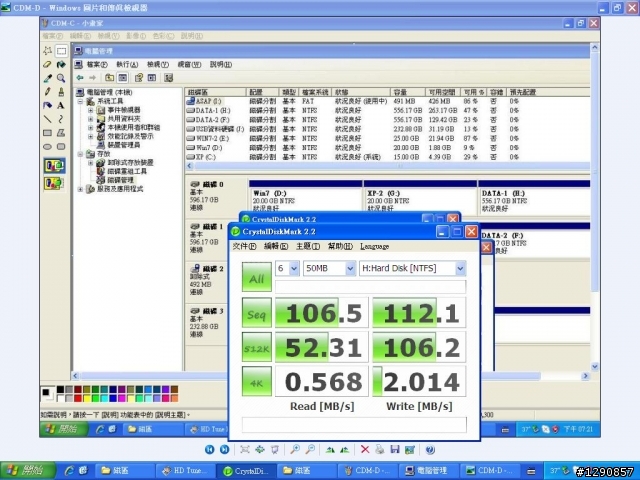Open 執行(A) menu in Computer Management

(127, 64)
